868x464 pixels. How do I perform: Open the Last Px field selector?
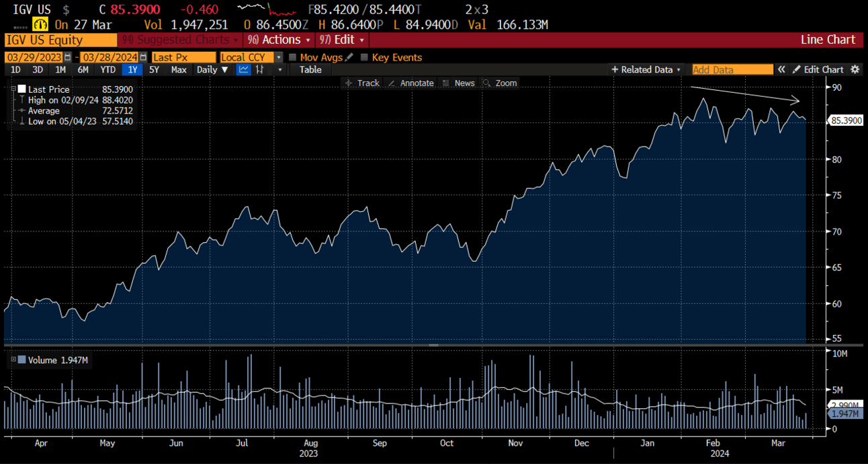[183, 58]
